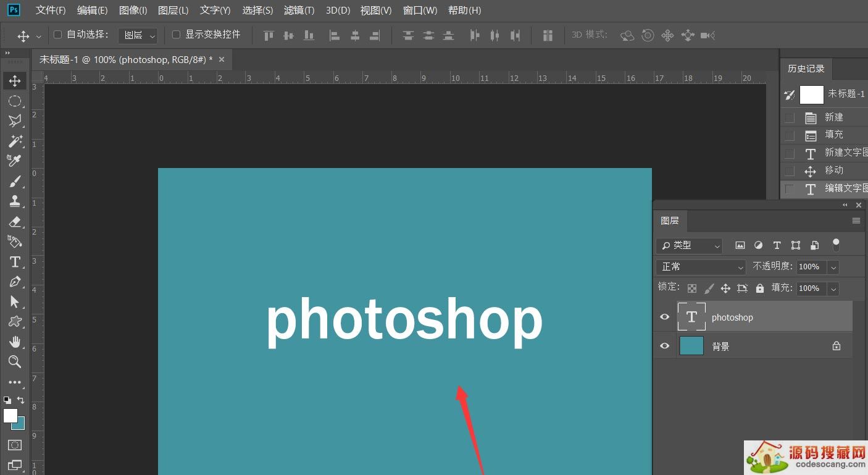Hide the photoshop text layer
868x475 pixels.
(x=665, y=317)
